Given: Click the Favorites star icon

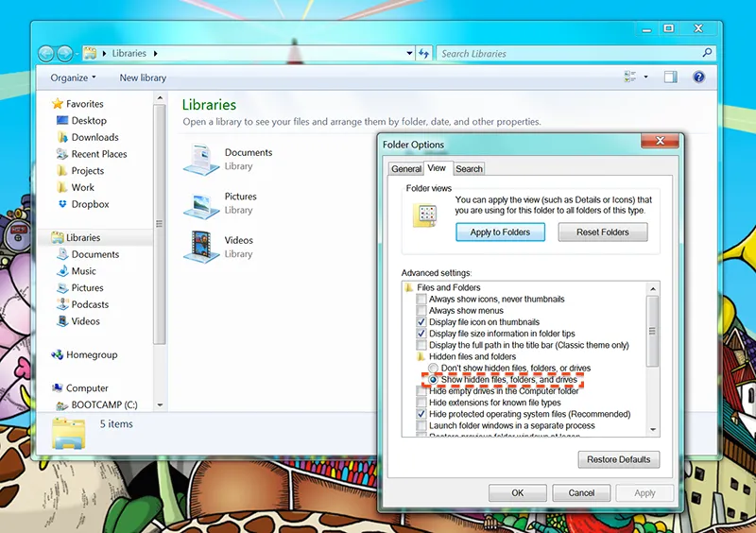Looking at the screenshot, I should [x=58, y=103].
